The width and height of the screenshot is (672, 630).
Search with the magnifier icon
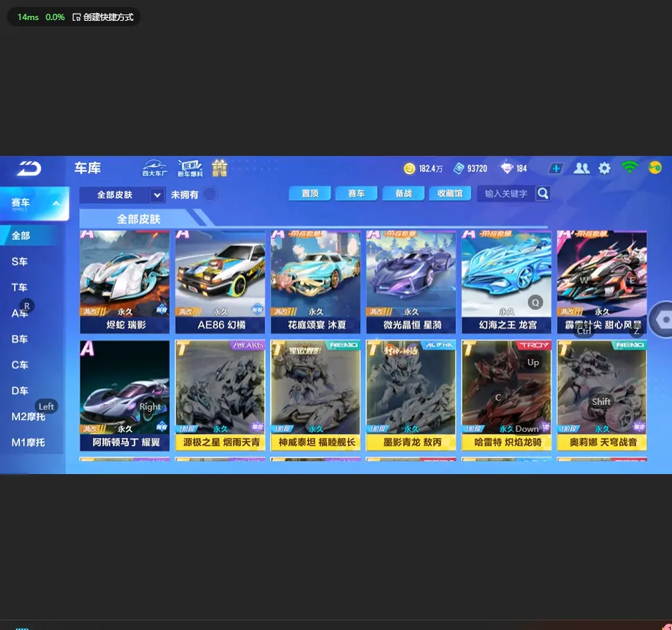(543, 193)
